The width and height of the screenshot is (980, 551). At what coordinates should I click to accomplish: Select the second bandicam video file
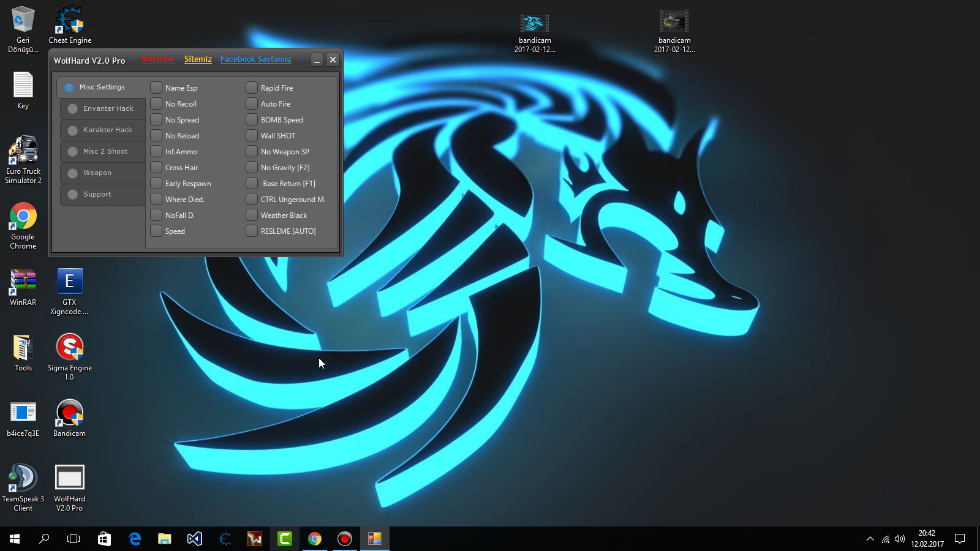[674, 32]
